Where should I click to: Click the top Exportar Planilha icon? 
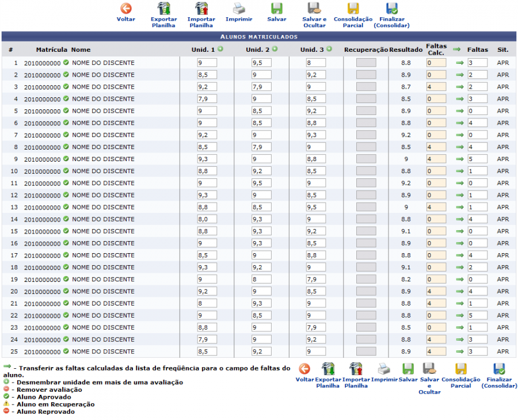click(164, 9)
